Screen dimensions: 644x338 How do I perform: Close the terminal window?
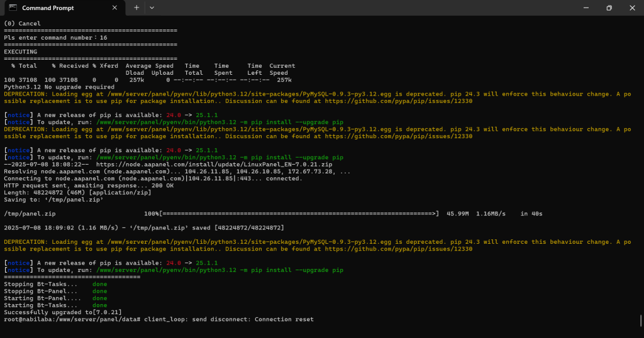[631, 8]
